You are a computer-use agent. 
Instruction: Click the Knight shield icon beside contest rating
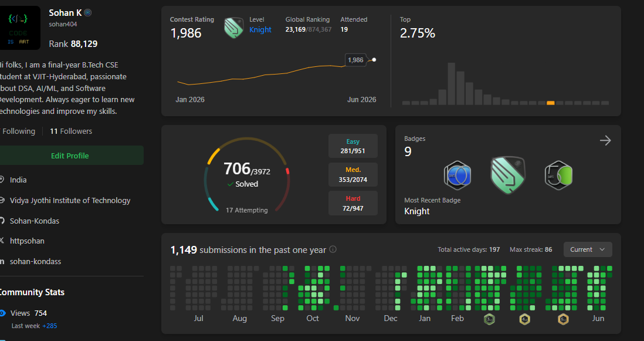coord(233,28)
